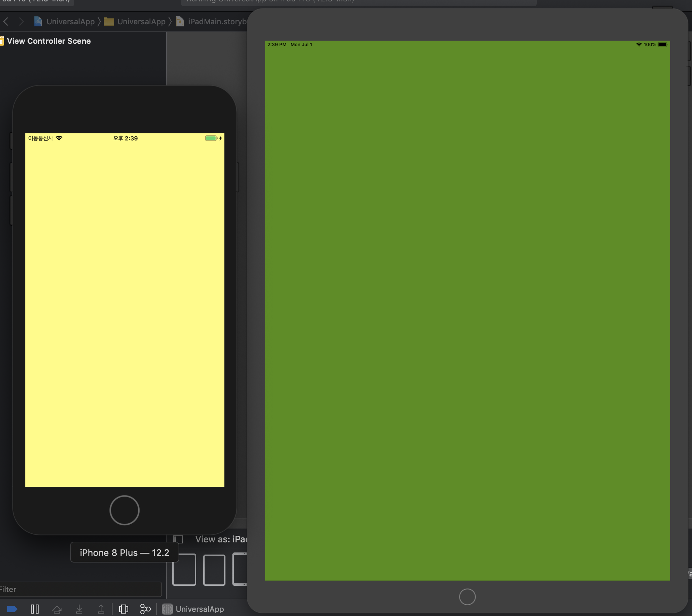Go back in editor history
692x616 pixels.
click(x=6, y=22)
